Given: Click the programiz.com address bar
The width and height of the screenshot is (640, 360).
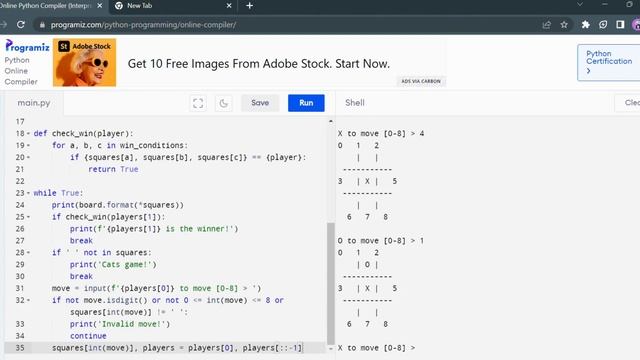Looking at the screenshot, I should click(x=143, y=25).
